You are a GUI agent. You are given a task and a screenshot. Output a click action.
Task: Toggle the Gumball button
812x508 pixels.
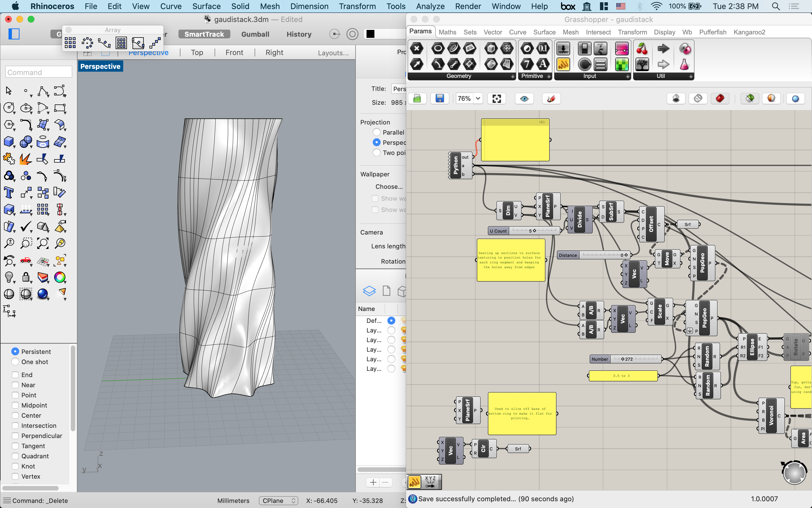pyautogui.click(x=255, y=34)
